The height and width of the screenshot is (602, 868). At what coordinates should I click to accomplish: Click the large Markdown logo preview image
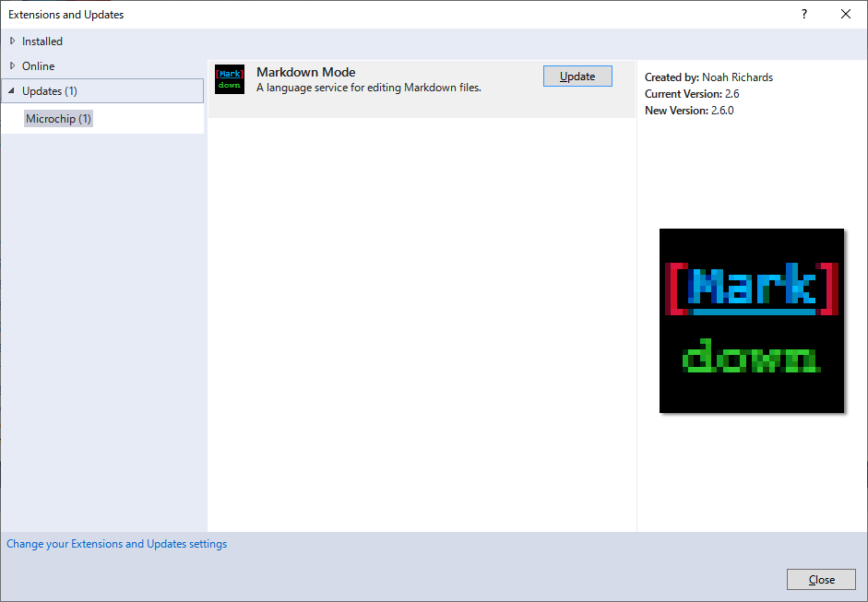coord(751,321)
